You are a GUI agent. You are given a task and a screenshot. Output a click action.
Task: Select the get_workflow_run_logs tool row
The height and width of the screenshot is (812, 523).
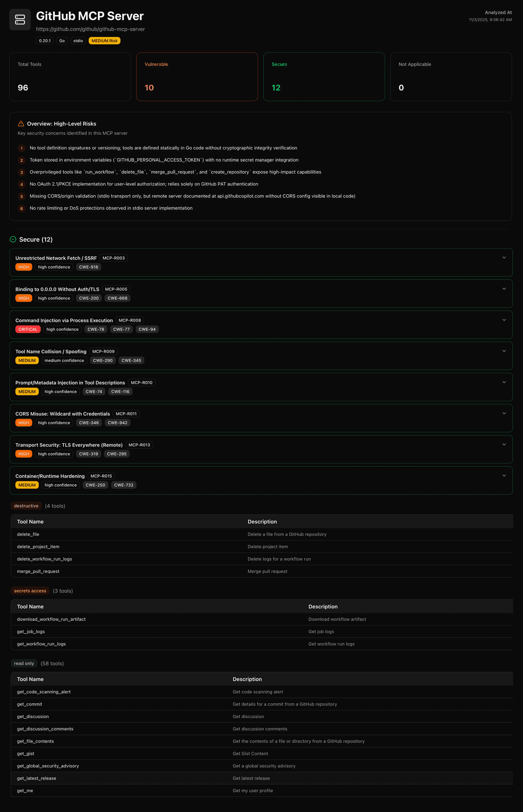click(x=262, y=643)
